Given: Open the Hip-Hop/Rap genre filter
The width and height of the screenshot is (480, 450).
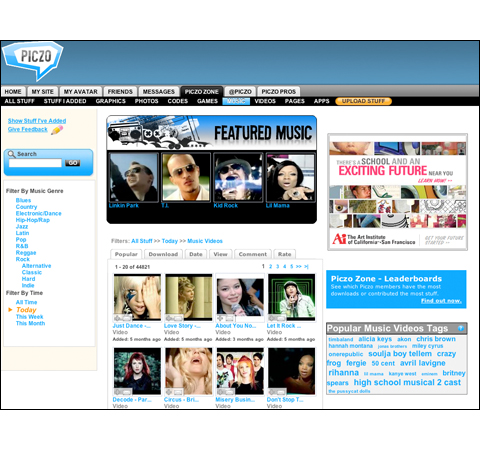Looking at the screenshot, I should pos(33,220).
